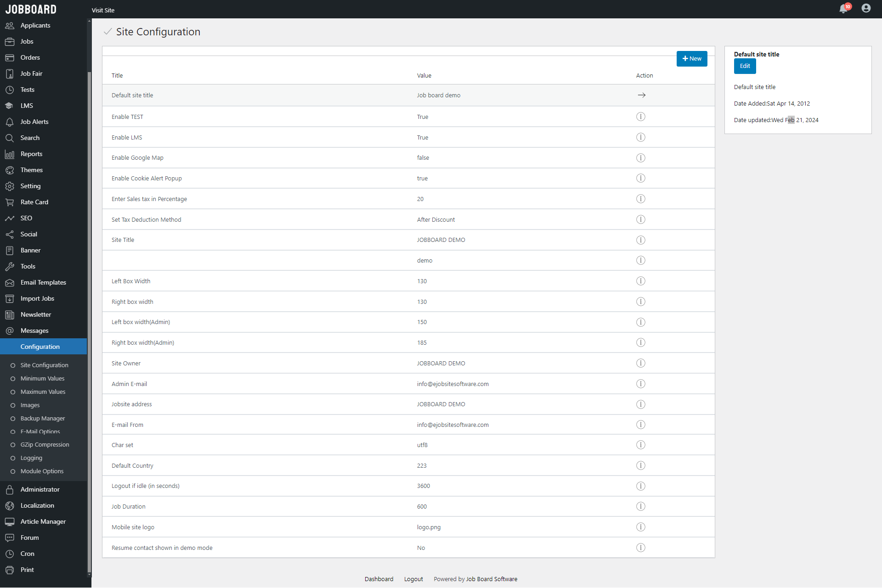Click the Visit Site link
The image size is (882, 588).
pyautogui.click(x=103, y=10)
